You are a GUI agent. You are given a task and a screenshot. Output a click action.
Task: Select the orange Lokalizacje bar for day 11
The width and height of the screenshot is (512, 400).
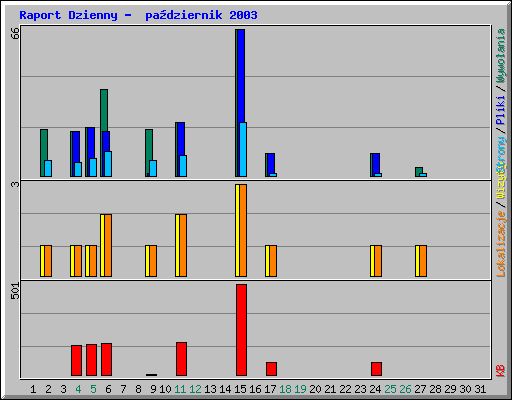[183, 245]
